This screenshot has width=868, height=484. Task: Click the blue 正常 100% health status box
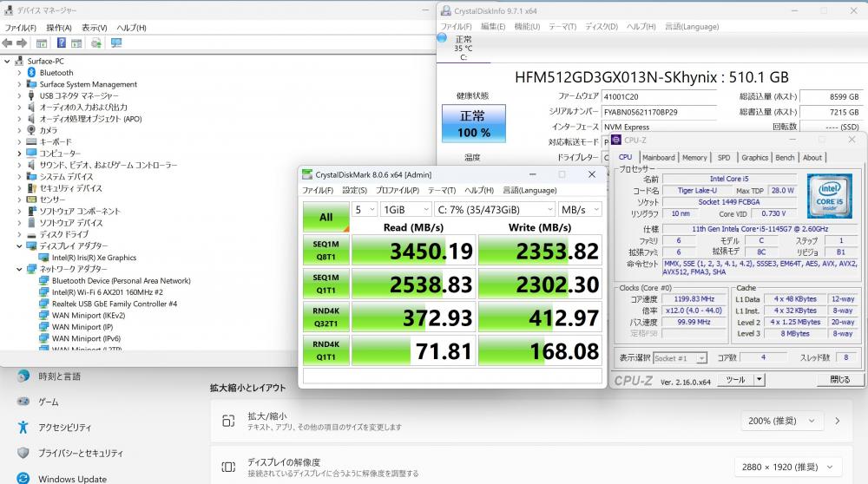(x=473, y=123)
